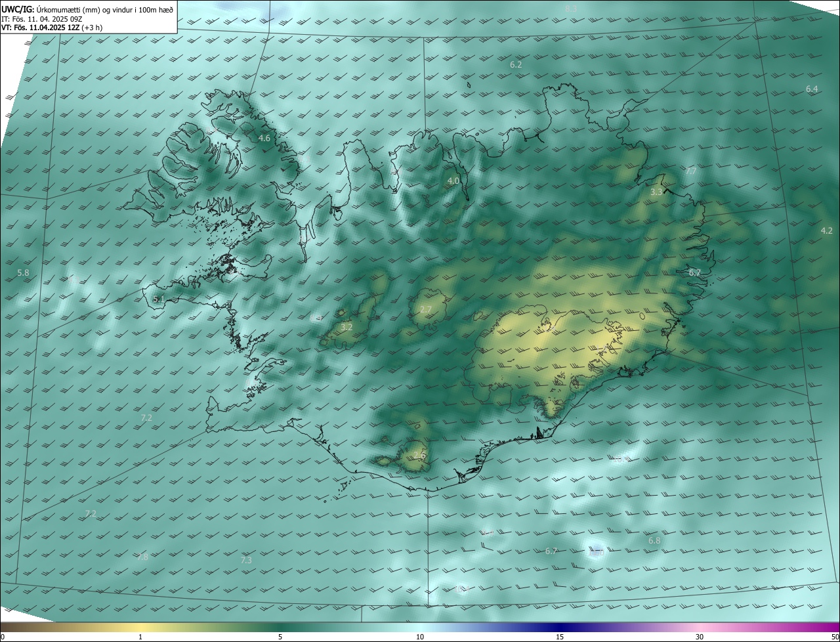Select the valid time line "VT: Fös. 11.04.2025 12Z"
Image resolution: width=840 pixels, height=642 pixels.
(x=41, y=28)
